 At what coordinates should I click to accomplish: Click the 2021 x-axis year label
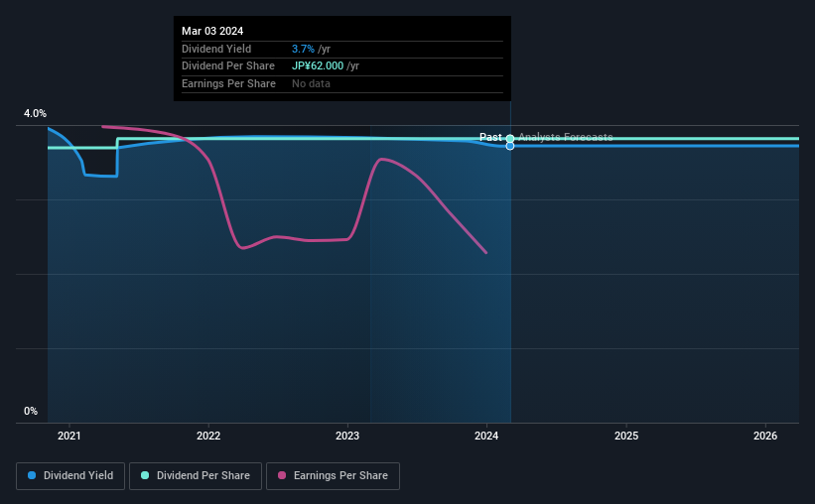point(69,436)
